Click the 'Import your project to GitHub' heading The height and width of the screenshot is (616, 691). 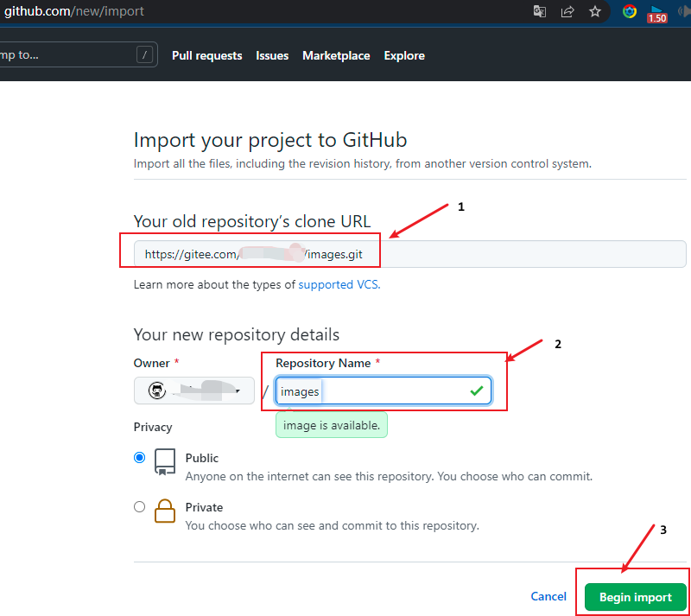[270, 140]
